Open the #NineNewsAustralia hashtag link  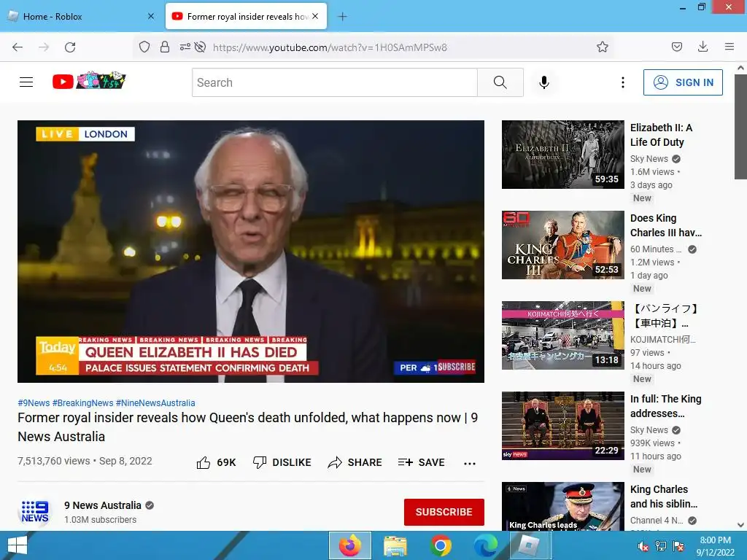[155, 402]
